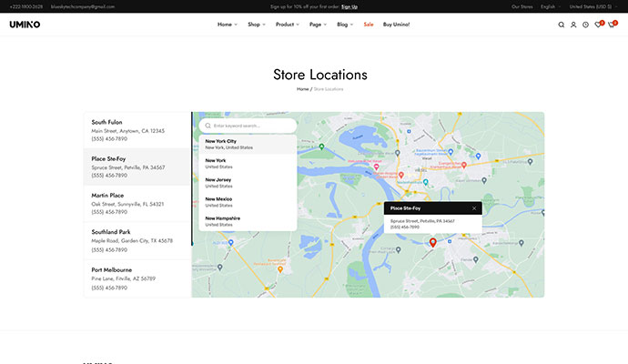Open the United States (USD $) currency dropdown

point(593,6)
